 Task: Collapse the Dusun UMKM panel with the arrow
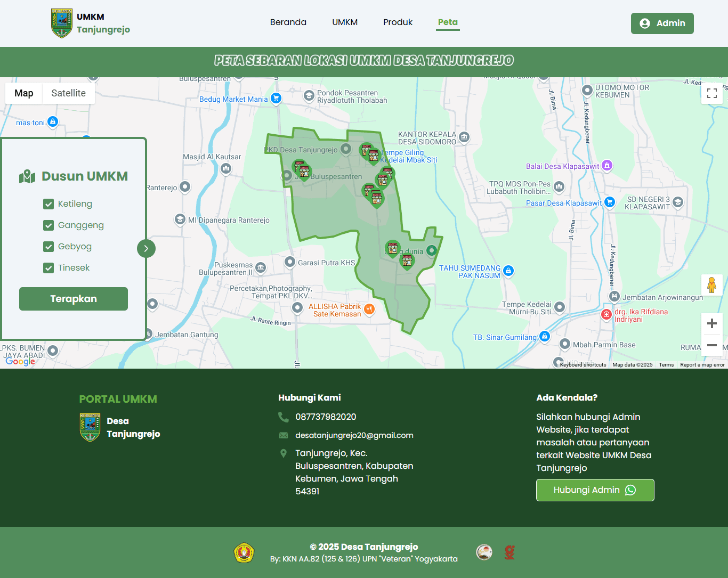click(x=146, y=248)
